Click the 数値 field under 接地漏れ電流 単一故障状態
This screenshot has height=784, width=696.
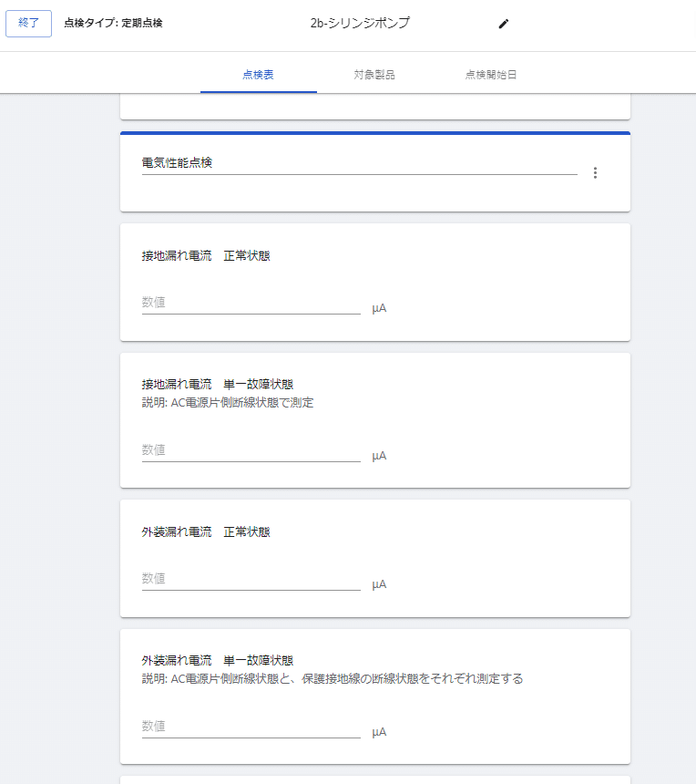pos(251,450)
